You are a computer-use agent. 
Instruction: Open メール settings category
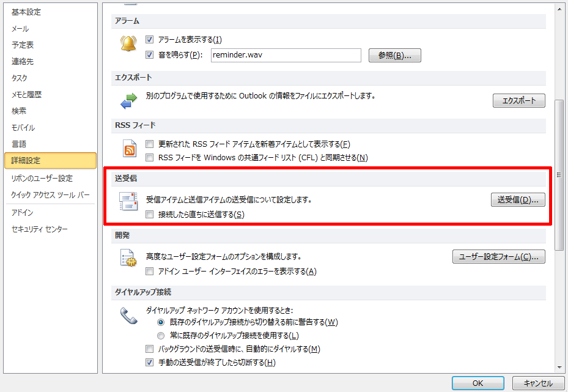coord(50,29)
